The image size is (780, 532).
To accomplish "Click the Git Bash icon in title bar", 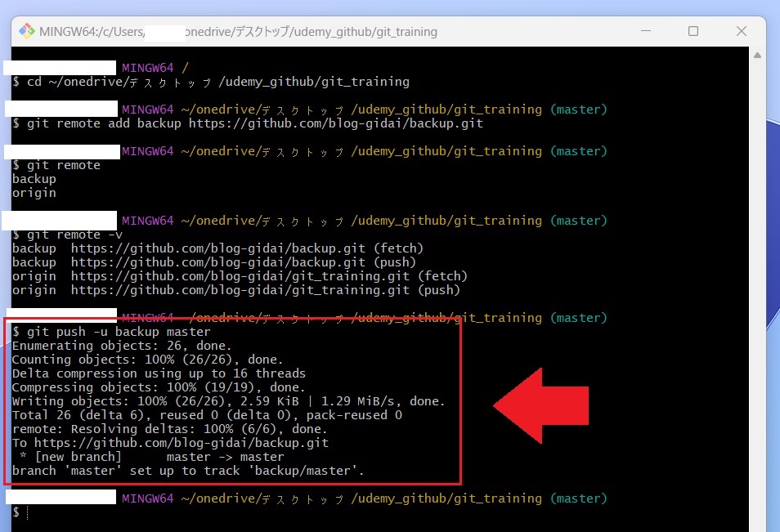I will [26, 32].
